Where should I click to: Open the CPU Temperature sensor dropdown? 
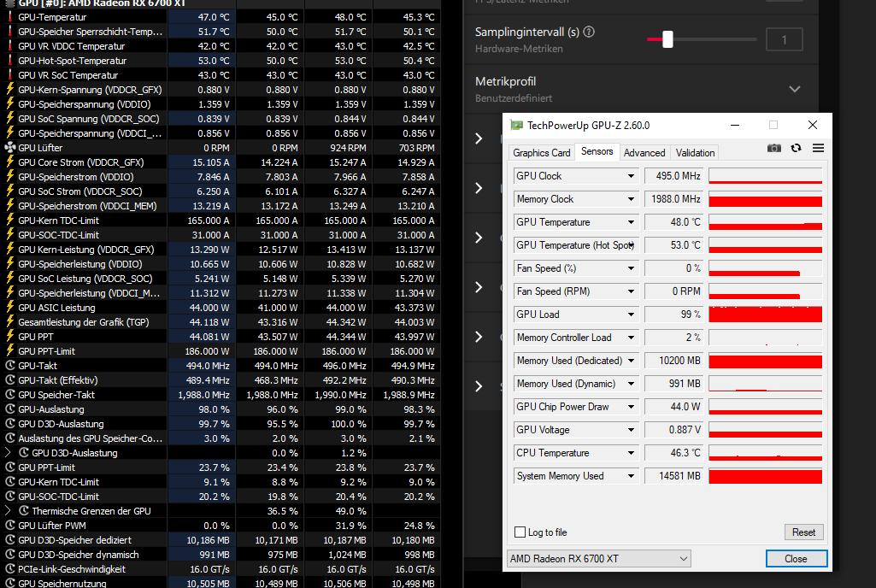pos(631,453)
